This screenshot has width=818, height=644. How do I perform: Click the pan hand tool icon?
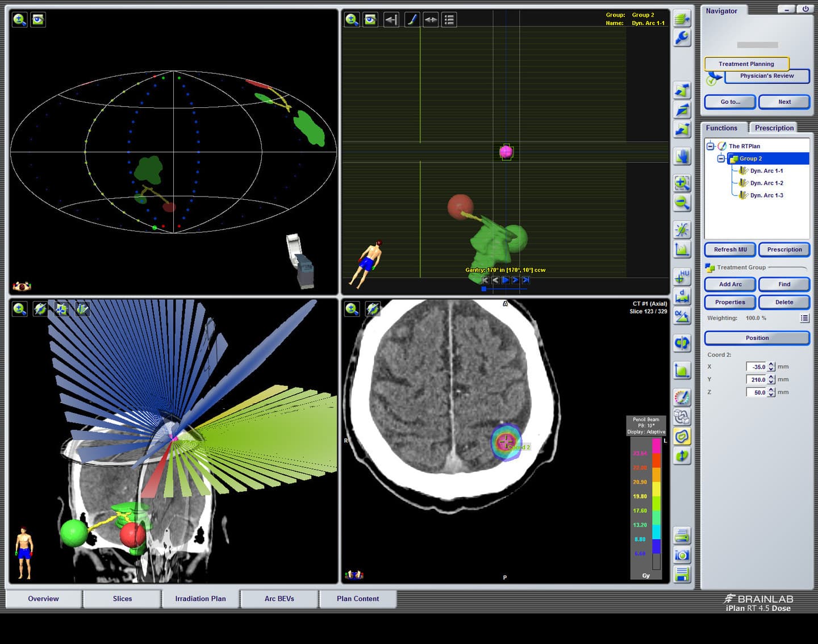[x=682, y=156]
